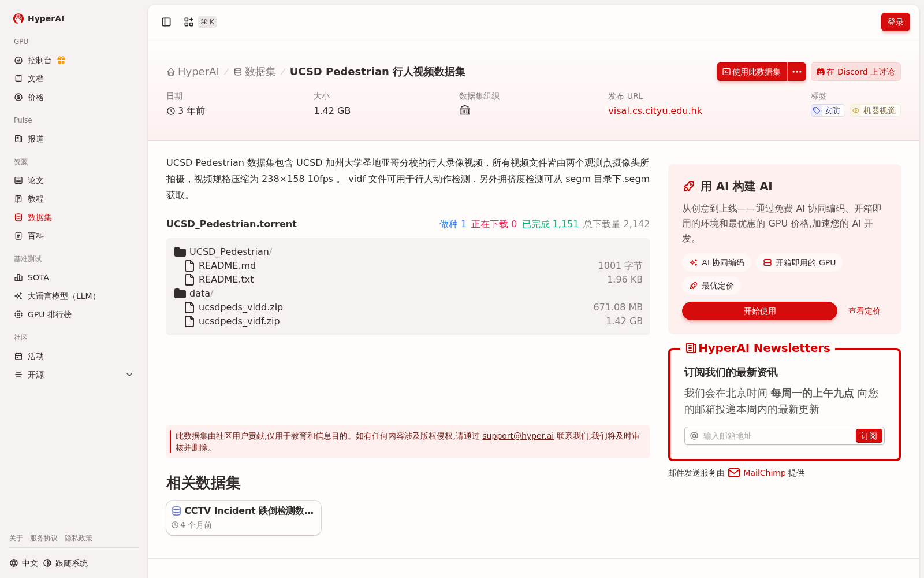Click the HyperAI logo icon
This screenshot has height=578, width=924.
18,18
